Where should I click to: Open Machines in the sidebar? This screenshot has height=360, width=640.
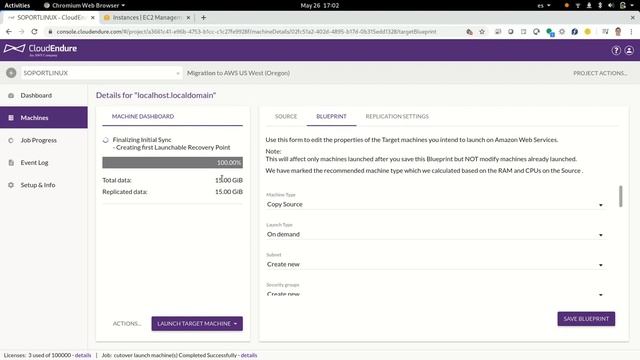(44, 118)
